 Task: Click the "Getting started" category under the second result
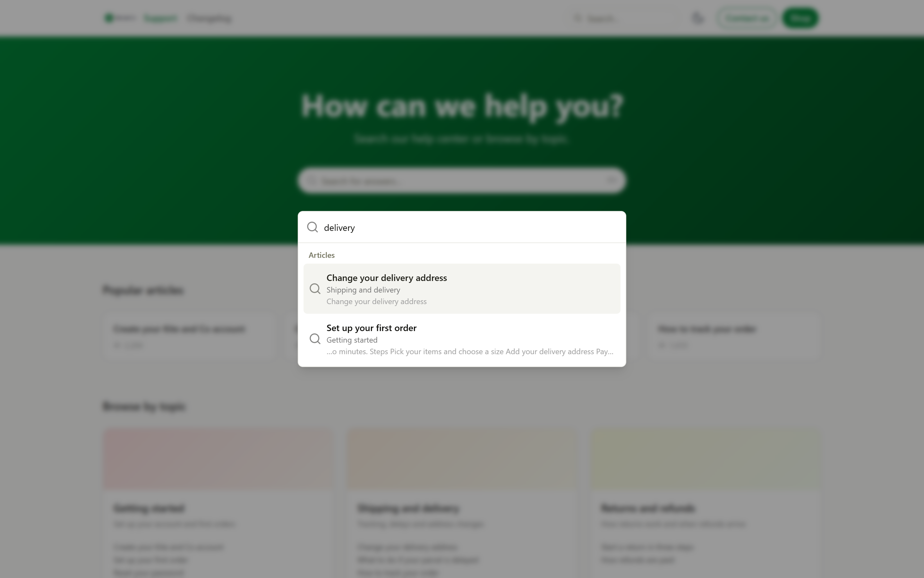coord(352,340)
